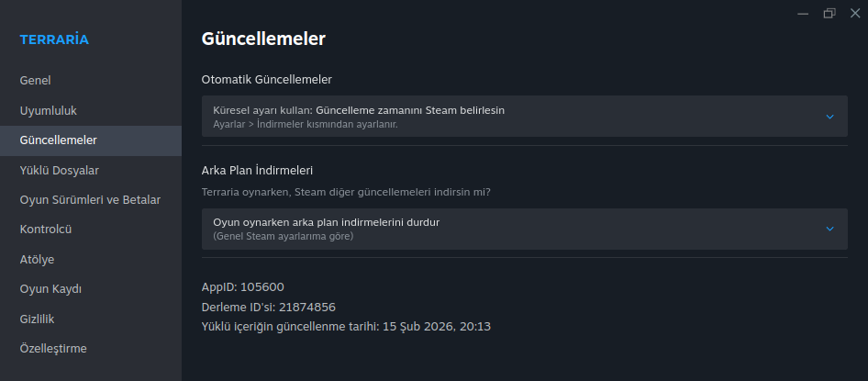Minimize the properties window
868x381 pixels.
coord(803,13)
